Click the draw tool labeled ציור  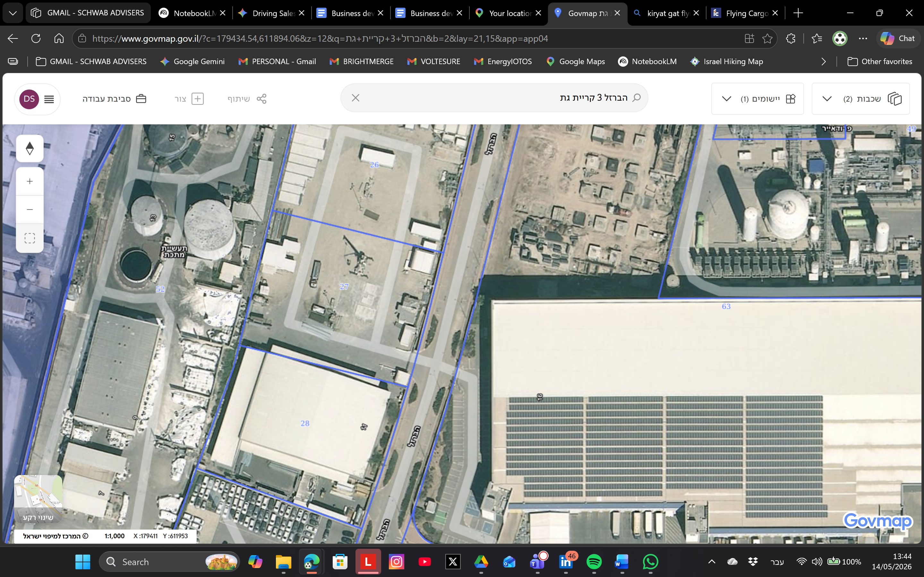pyautogui.click(x=189, y=99)
